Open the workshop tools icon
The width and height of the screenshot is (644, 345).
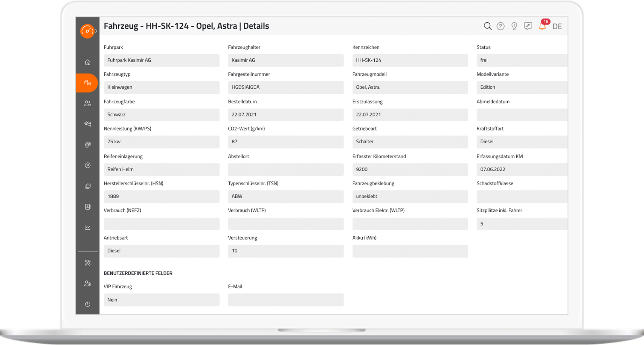click(87, 263)
